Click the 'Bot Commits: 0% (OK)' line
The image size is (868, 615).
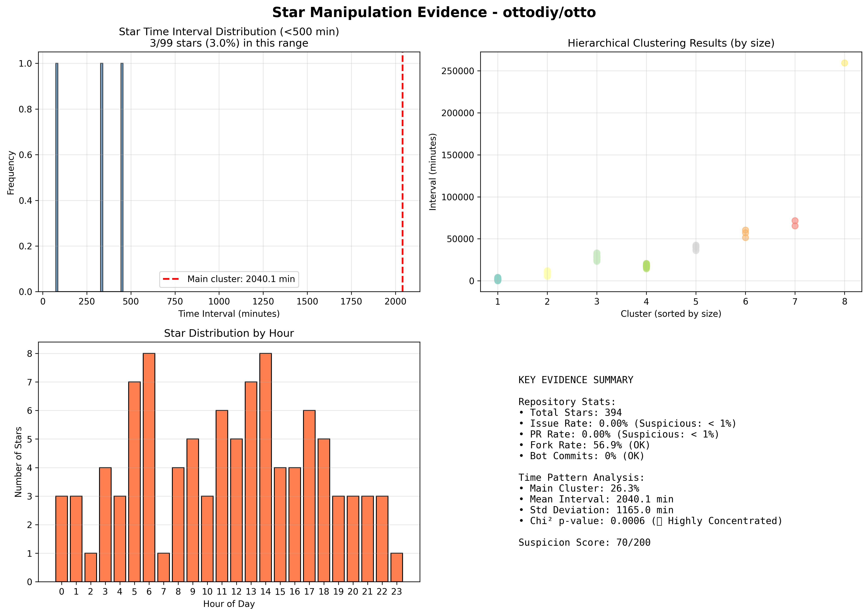pos(581,456)
